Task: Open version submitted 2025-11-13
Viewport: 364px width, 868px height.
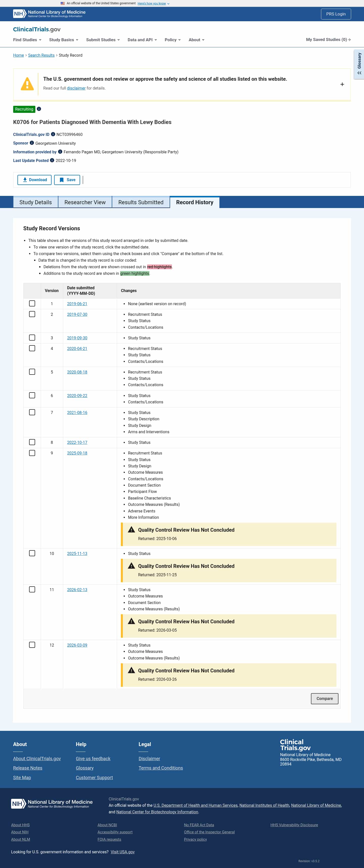Action: click(x=77, y=553)
